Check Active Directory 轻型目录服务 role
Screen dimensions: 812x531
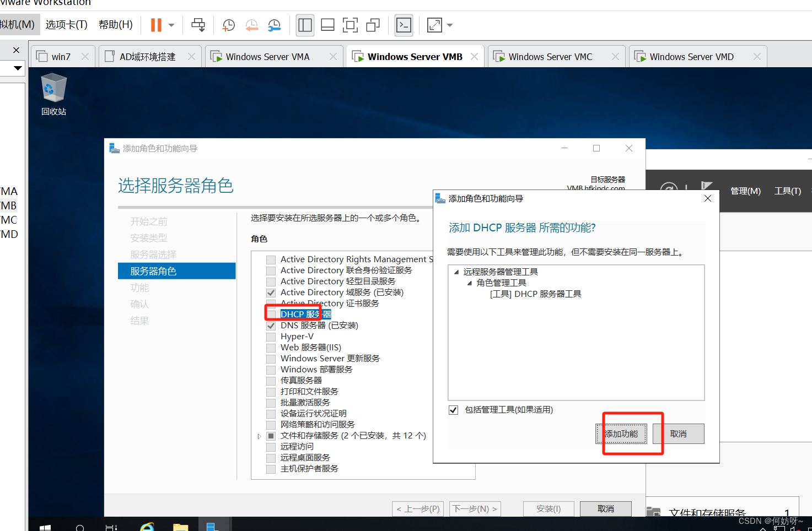(x=271, y=281)
